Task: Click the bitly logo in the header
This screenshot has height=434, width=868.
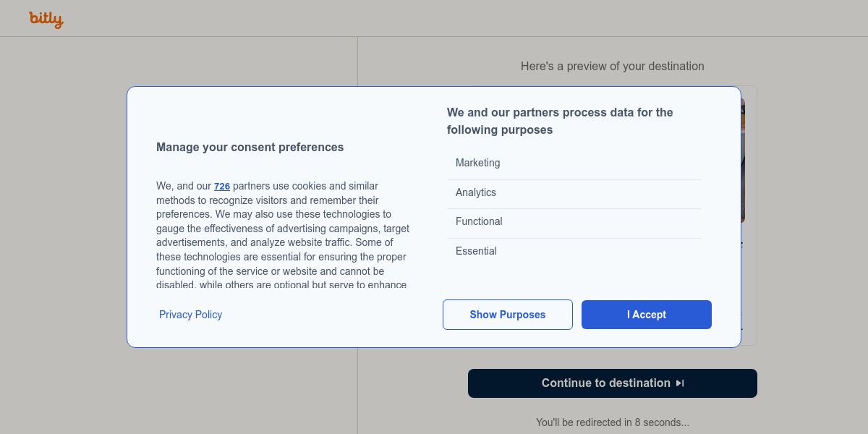Action: [x=46, y=20]
